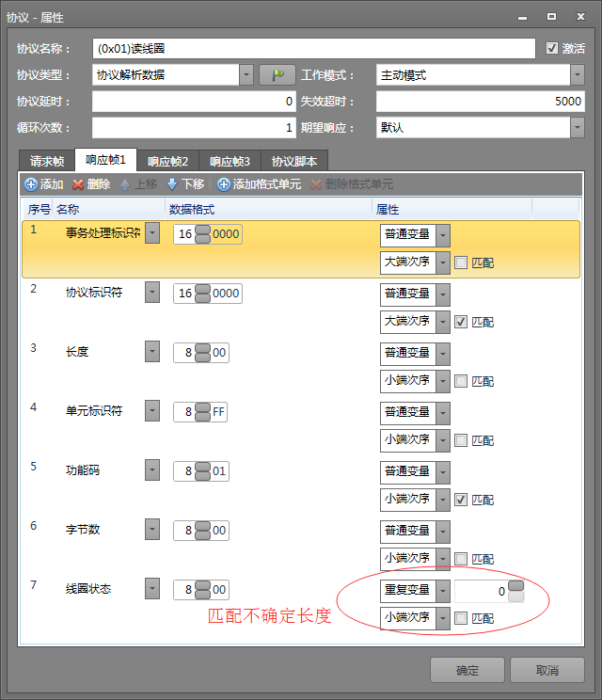
Task: Select row 6 named 字节数
Action: 301,545
